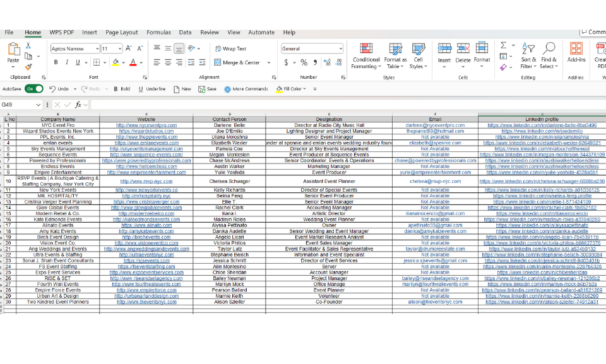Open the File menu

[x=9, y=32]
